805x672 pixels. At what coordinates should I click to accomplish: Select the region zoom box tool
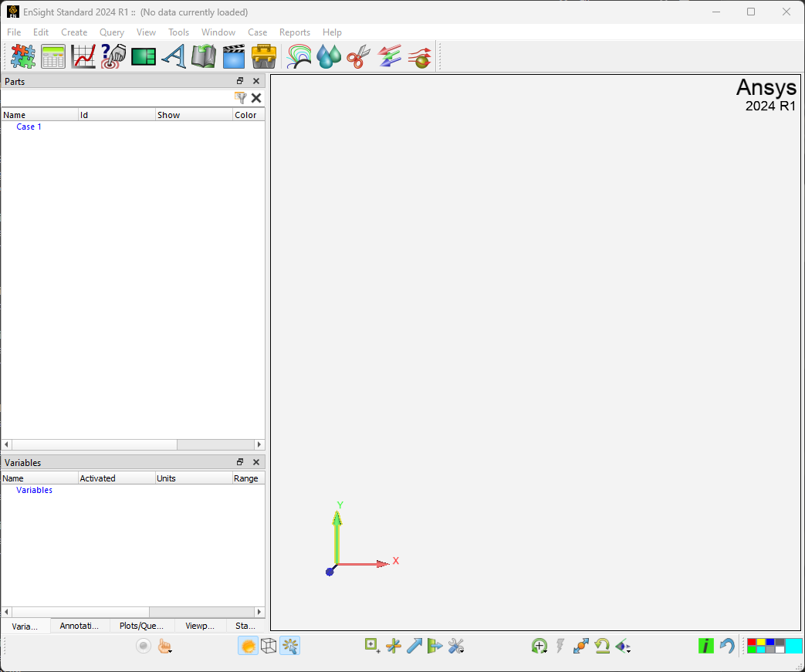point(372,646)
